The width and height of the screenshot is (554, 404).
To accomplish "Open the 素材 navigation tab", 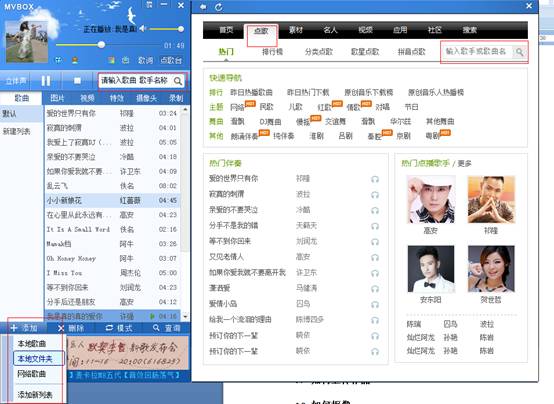I will pos(296,30).
